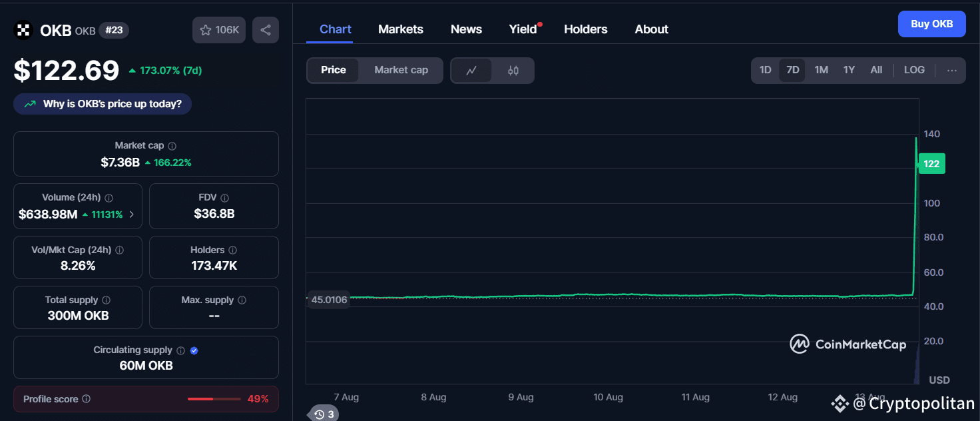Open the Yield tab
This screenshot has height=421, width=980.
pos(523,29)
